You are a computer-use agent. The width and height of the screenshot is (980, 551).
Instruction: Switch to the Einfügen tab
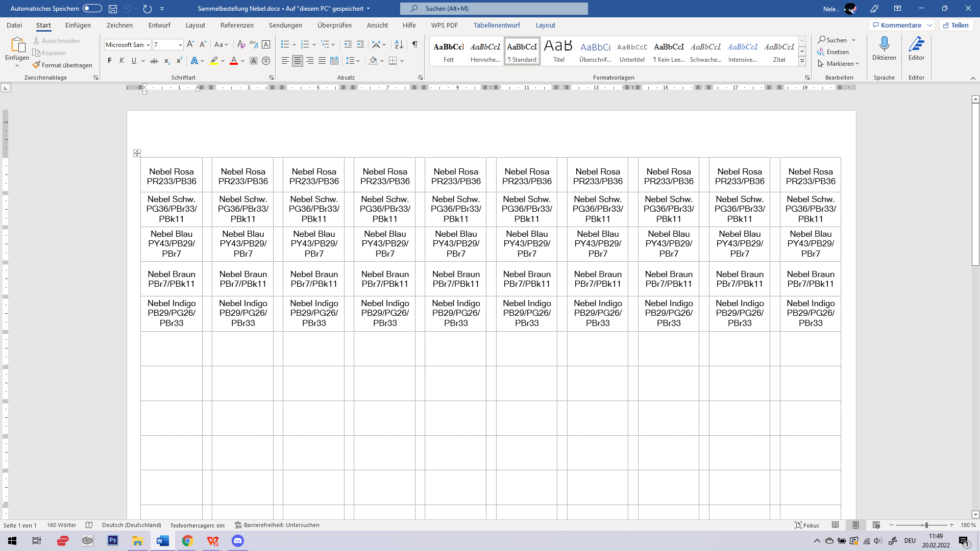coord(78,25)
